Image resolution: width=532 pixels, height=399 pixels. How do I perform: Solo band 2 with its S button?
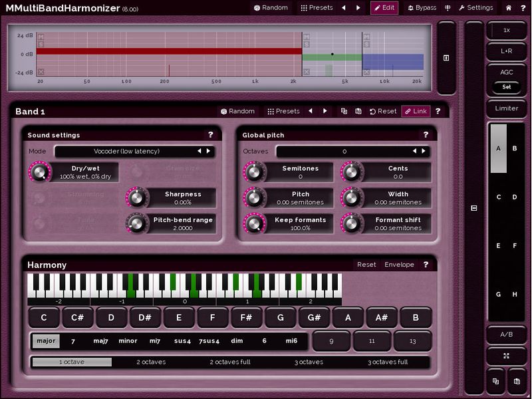coord(307,45)
